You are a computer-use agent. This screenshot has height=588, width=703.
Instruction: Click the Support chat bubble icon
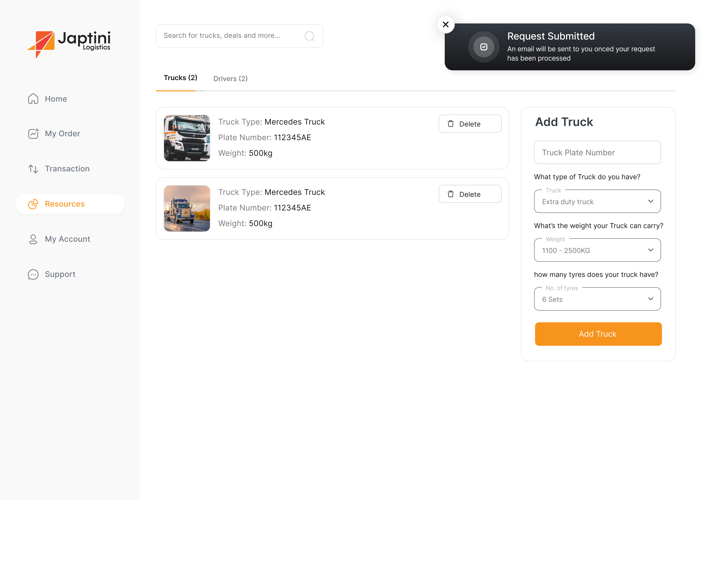coord(33,274)
